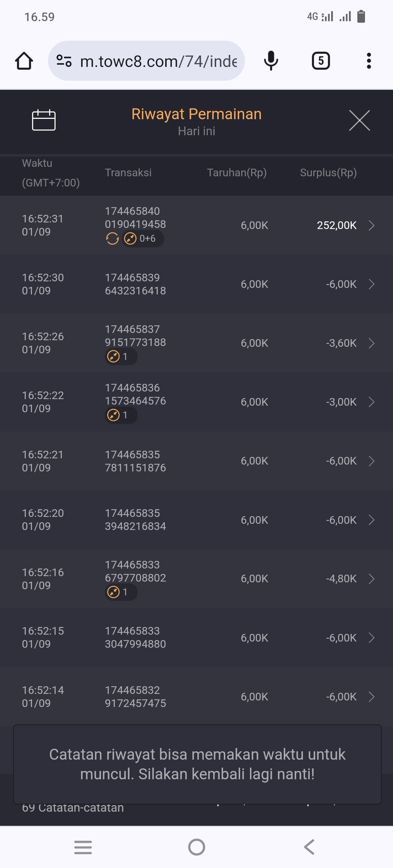Tap the site settings icon in address bar
393x868 pixels.
point(64,61)
